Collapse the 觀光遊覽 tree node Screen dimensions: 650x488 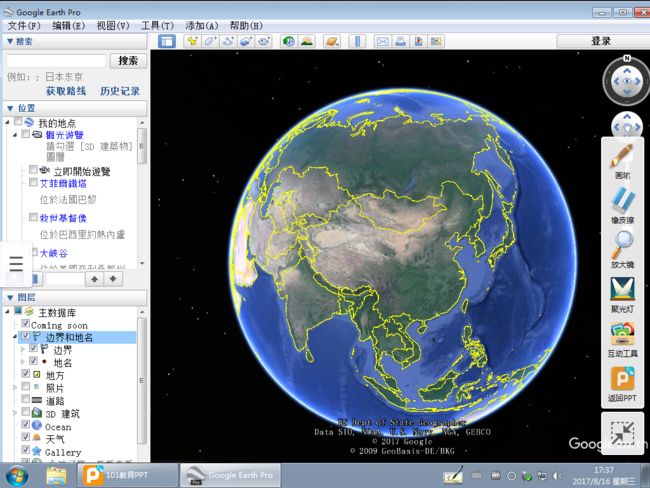click(15, 134)
